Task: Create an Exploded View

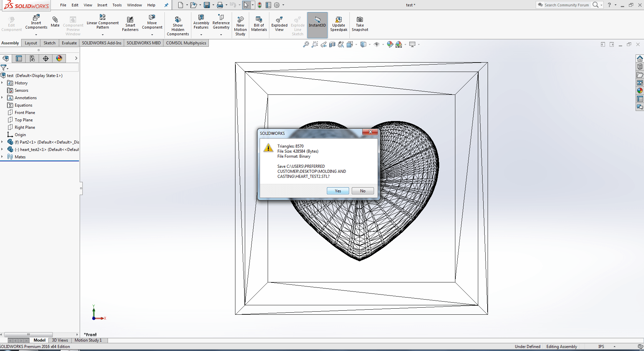Action: click(x=279, y=24)
